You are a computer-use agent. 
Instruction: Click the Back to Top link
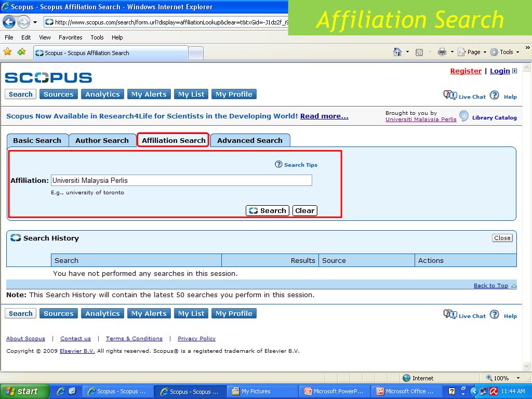pyautogui.click(x=491, y=286)
